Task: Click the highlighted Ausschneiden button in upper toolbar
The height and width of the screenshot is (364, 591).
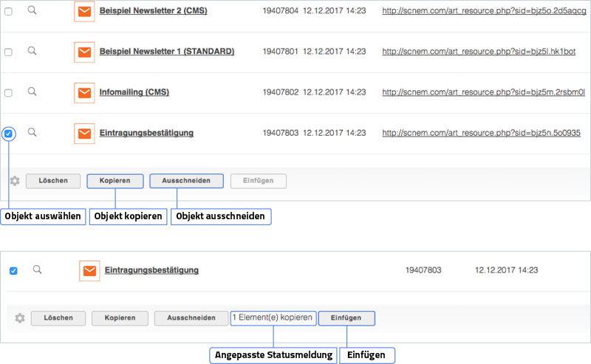Action: [185, 181]
